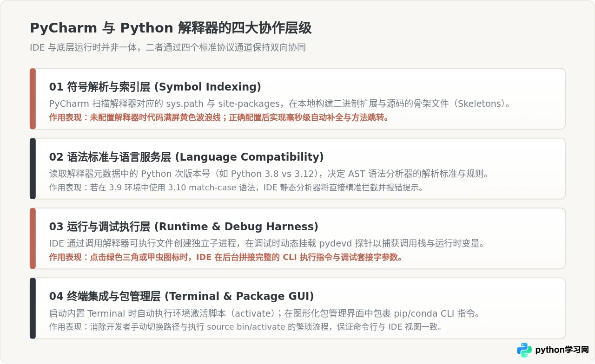The width and height of the screenshot is (595, 364).
Task: Select the red line about 黄色波浪线
Action: pyautogui.click(x=219, y=117)
